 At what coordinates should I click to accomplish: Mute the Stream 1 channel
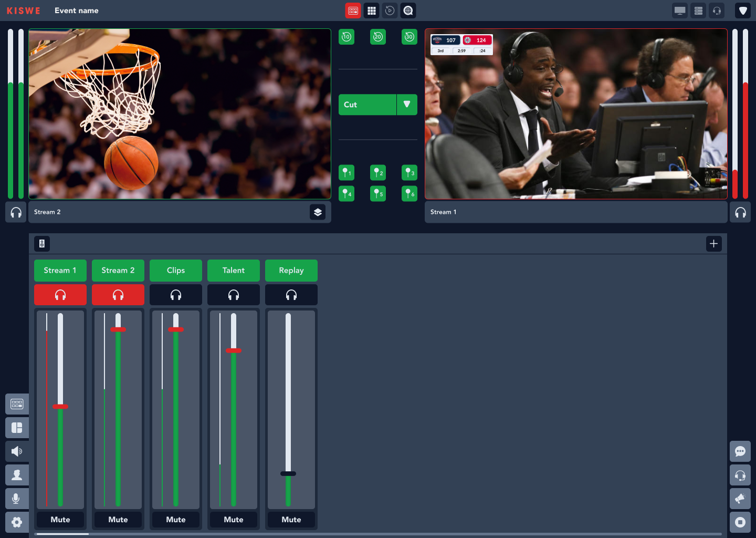[x=60, y=520]
